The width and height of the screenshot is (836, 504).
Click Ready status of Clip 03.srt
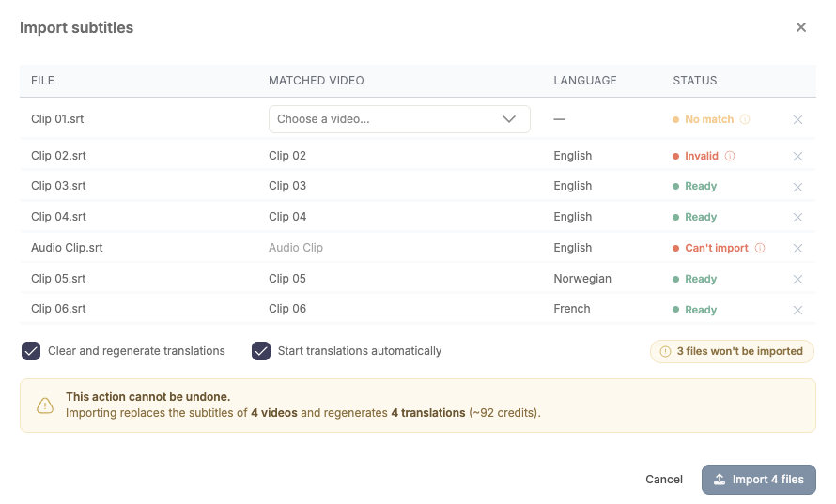(x=701, y=186)
